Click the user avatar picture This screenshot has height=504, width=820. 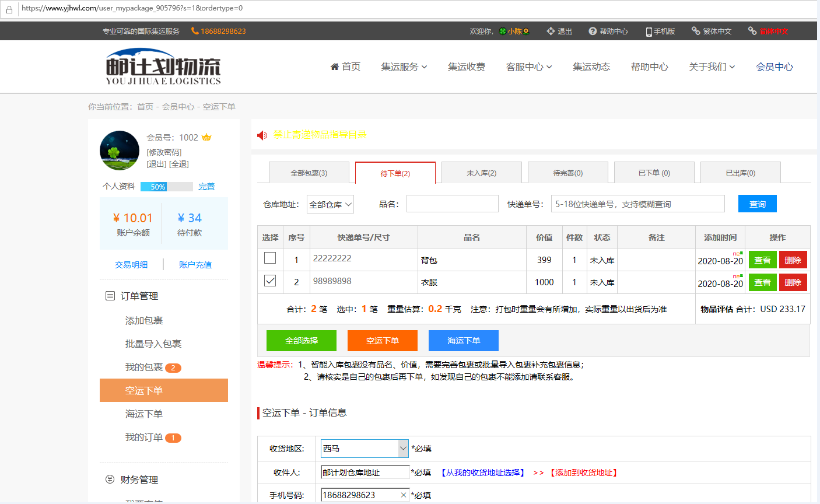120,150
